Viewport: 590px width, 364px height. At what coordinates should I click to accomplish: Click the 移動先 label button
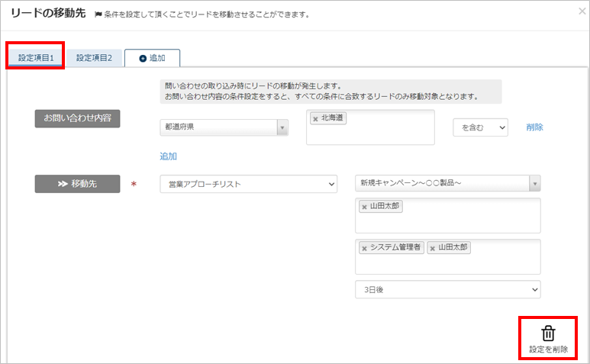tap(77, 185)
